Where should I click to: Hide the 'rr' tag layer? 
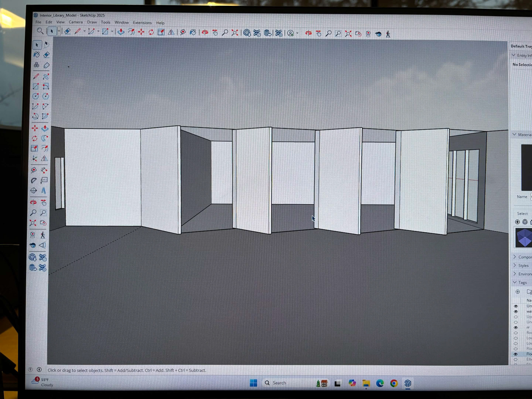pyautogui.click(x=516, y=328)
